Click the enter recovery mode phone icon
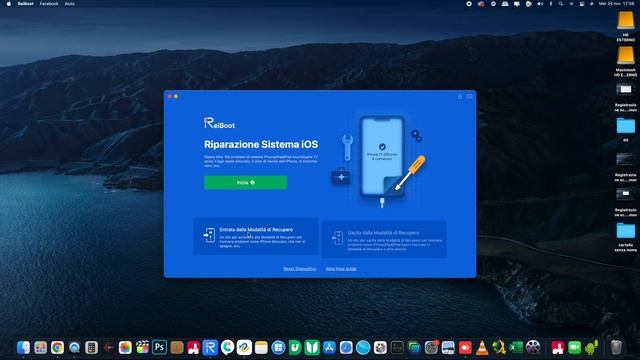Image resolution: width=640 pixels, height=360 pixels. (x=209, y=235)
